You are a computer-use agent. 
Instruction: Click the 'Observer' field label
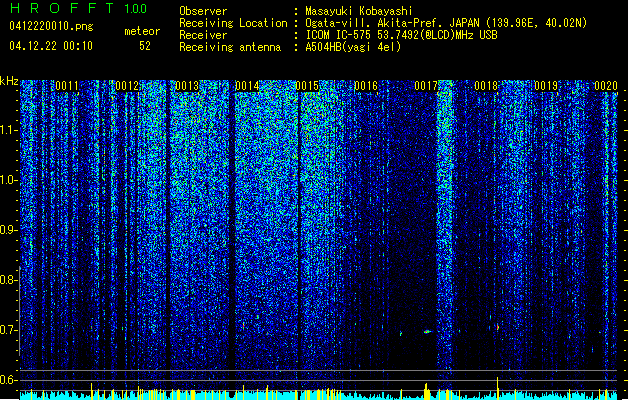click(x=203, y=11)
